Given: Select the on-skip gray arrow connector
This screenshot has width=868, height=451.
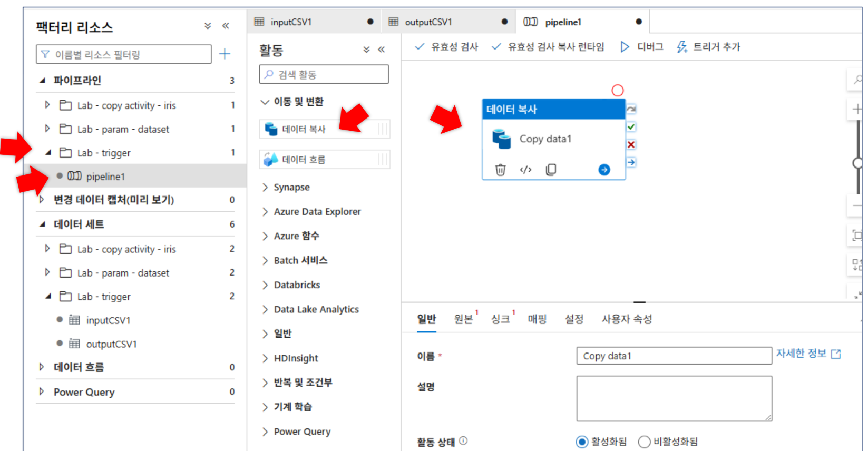Looking at the screenshot, I should click(631, 109).
